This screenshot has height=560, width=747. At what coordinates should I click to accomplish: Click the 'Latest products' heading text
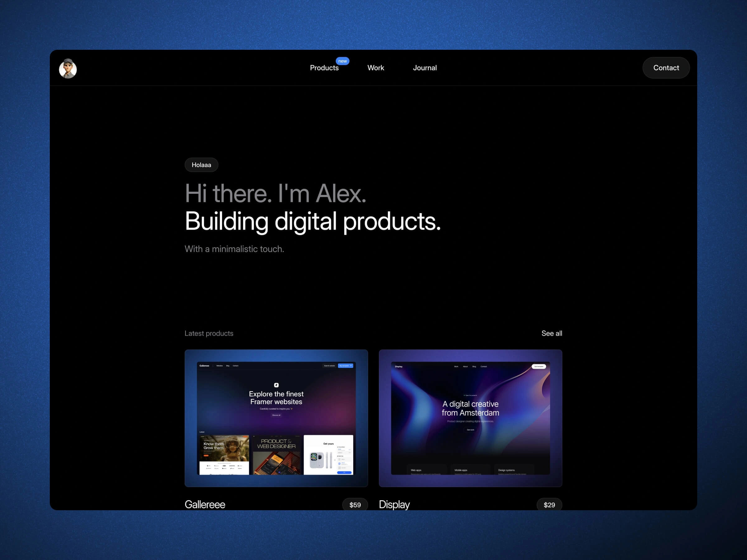tap(209, 333)
